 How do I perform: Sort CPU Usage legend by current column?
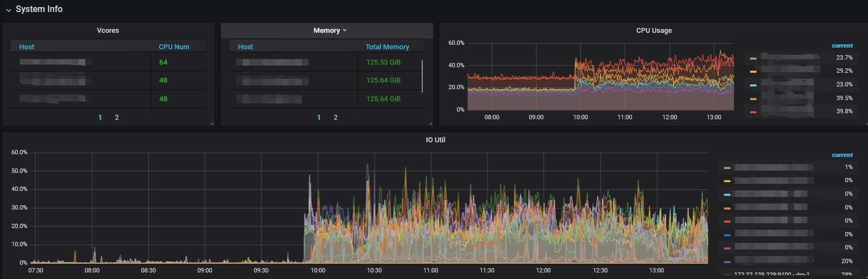842,46
